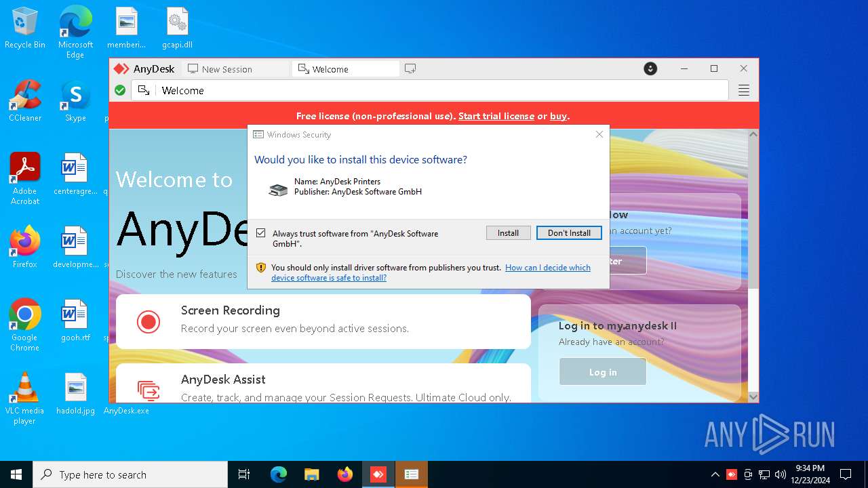Open Google Chrome desktop shortcut
The image size is (868, 488).
(25, 325)
